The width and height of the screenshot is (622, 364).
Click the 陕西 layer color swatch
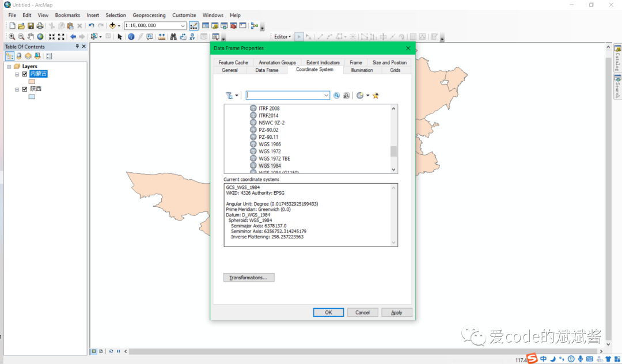tap(32, 97)
